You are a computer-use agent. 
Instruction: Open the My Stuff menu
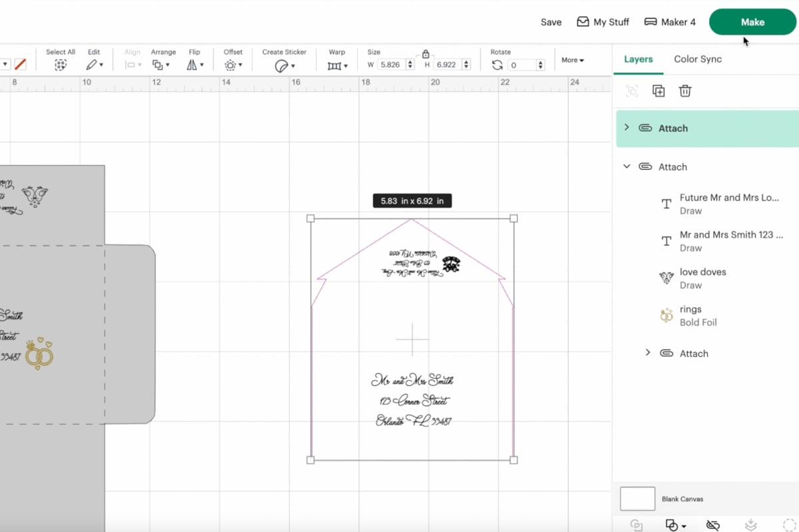(x=603, y=21)
